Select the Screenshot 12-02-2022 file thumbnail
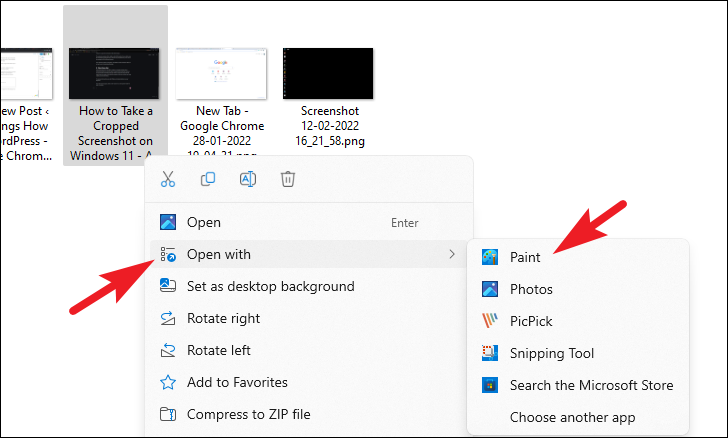Image resolution: width=728 pixels, height=438 pixels. pyautogui.click(x=328, y=73)
